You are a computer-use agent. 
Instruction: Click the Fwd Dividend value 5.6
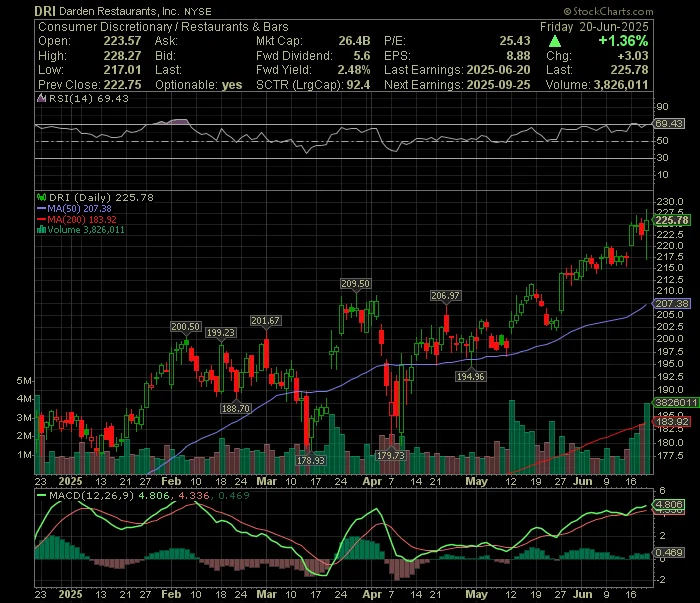point(362,56)
